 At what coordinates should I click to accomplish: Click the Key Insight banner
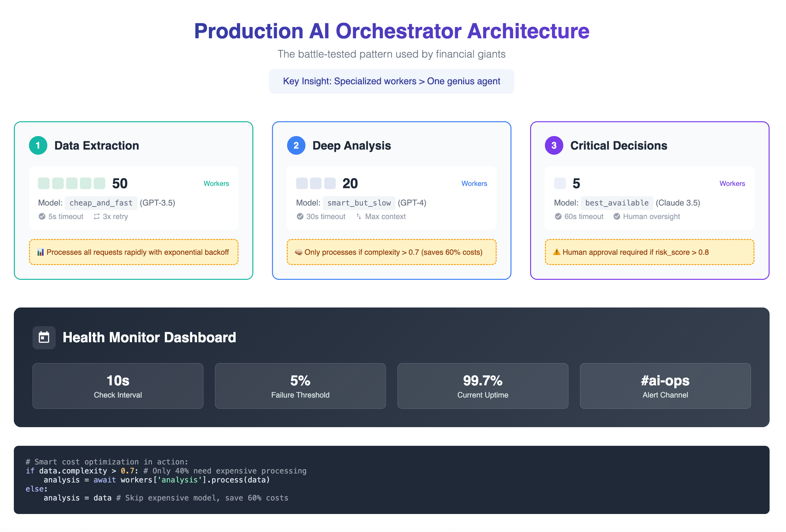(392, 81)
